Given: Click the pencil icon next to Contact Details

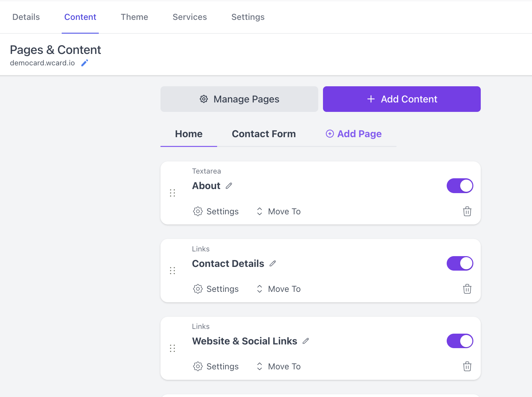Looking at the screenshot, I should coord(273,264).
